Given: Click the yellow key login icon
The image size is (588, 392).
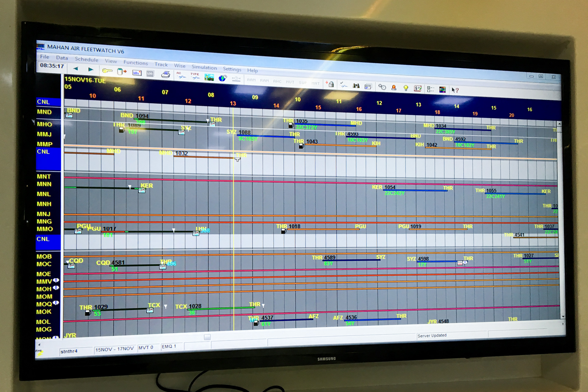Looking at the screenshot, I should [107, 71].
